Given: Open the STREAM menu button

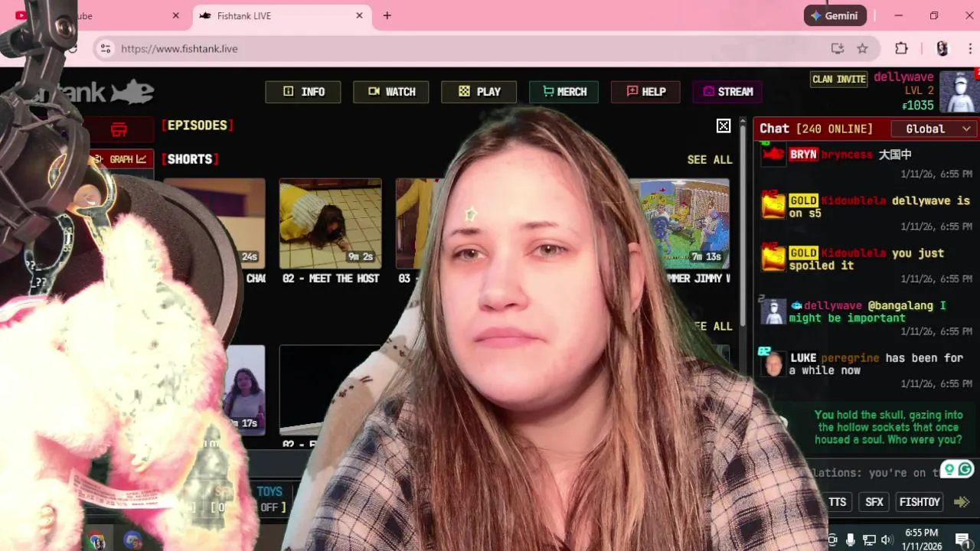Looking at the screenshot, I should pos(727,92).
